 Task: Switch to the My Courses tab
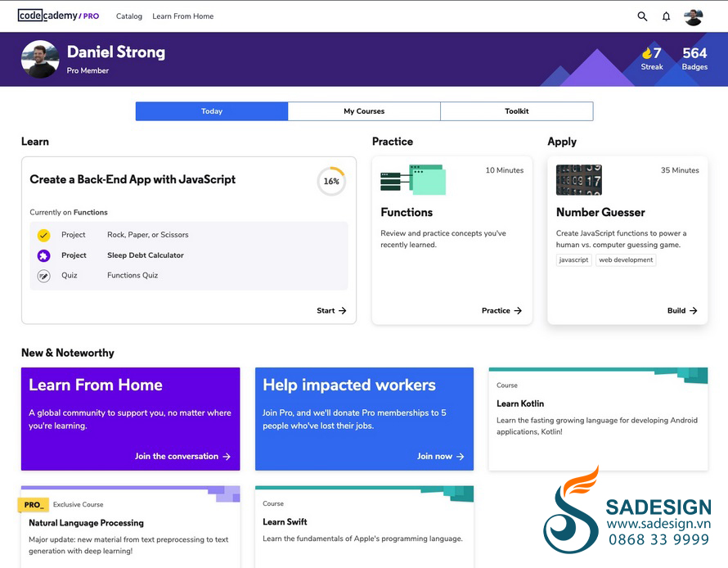pos(364,111)
